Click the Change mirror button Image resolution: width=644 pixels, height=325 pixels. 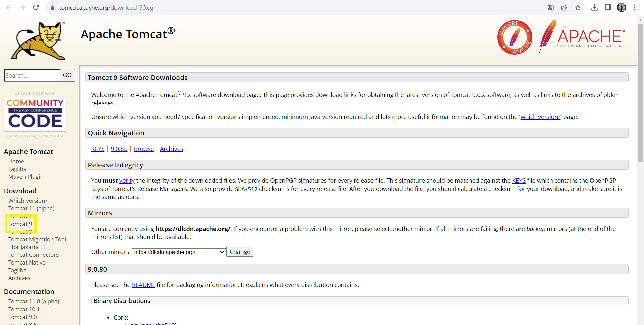[x=240, y=252]
